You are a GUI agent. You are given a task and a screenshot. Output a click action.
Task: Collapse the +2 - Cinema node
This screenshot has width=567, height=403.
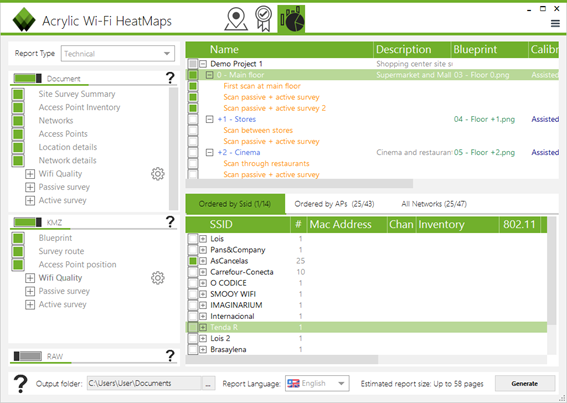(x=209, y=152)
